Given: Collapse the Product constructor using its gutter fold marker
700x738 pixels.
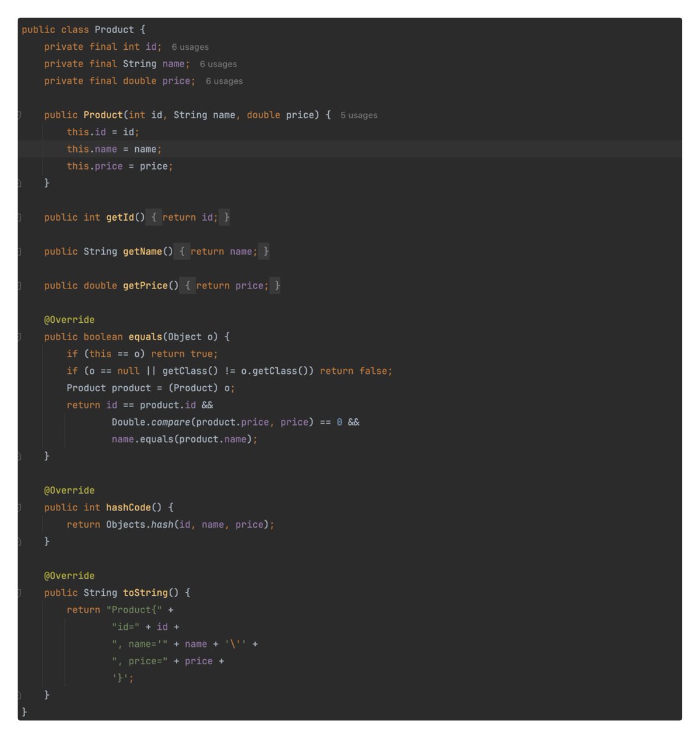Looking at the screenshot, I should (x=19, y=115).
